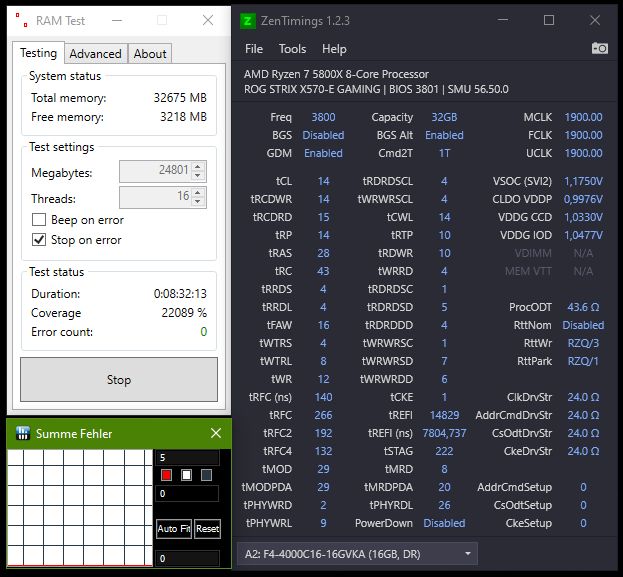
Task: Click the PowerDown Disabled value
Action: click(x=444, y=523)
